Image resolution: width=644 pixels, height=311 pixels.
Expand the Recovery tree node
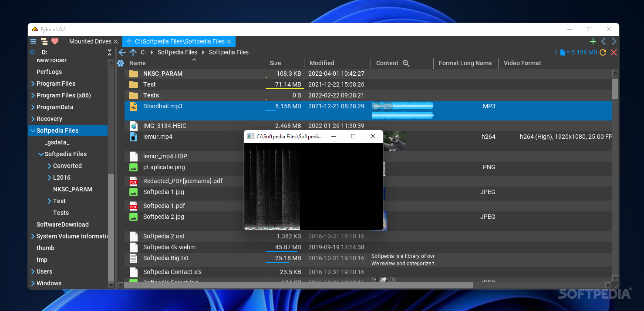(x=33, y=119)
